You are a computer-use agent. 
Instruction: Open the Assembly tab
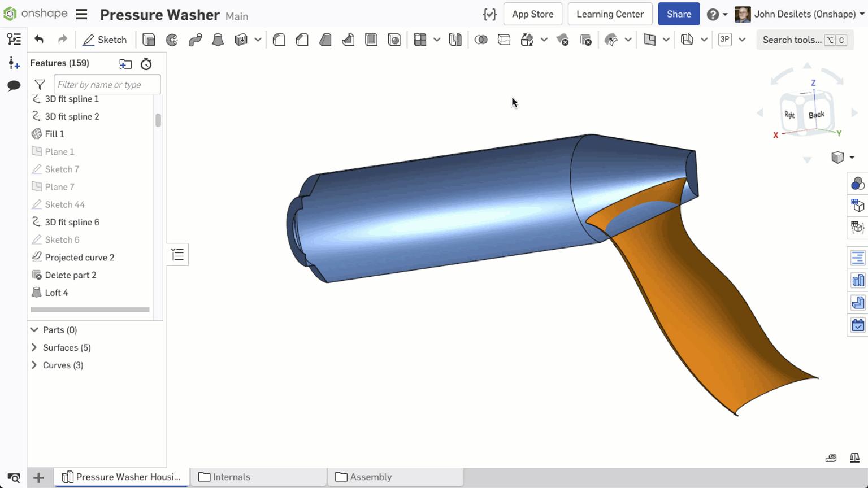(x=371, y=477)
